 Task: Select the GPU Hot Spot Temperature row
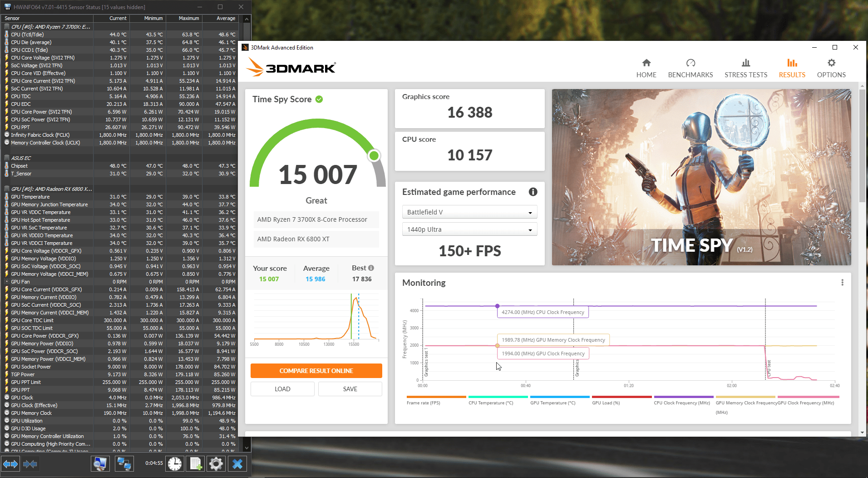pyautogui.click(x=120, y=220)
